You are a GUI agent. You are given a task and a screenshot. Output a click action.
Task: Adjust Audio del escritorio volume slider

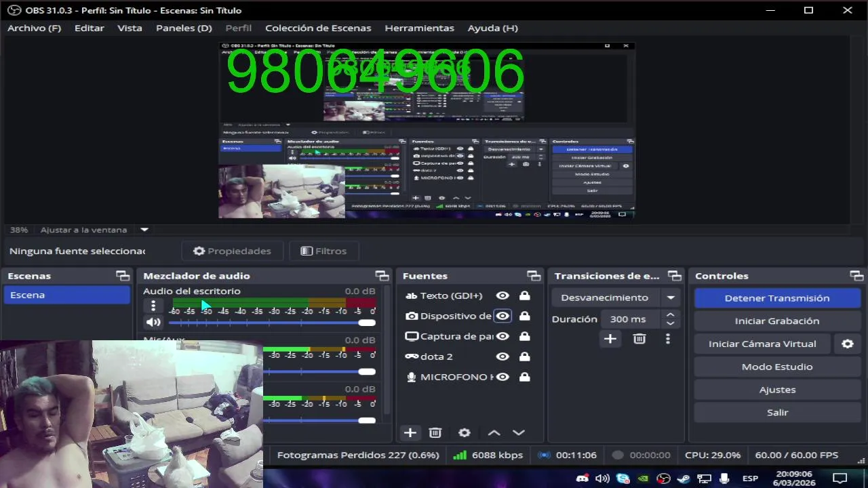click(272, 323)
